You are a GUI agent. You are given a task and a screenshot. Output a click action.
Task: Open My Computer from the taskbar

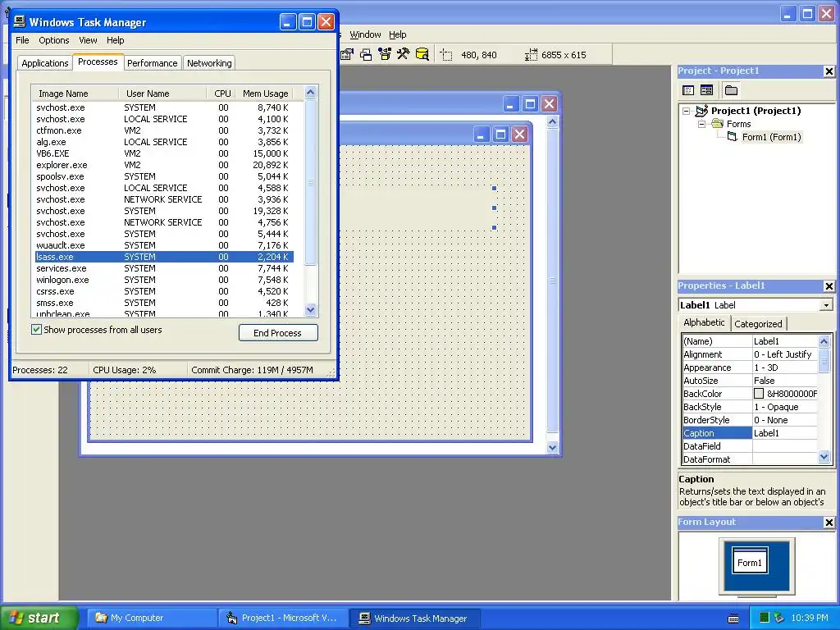(152, 619)
